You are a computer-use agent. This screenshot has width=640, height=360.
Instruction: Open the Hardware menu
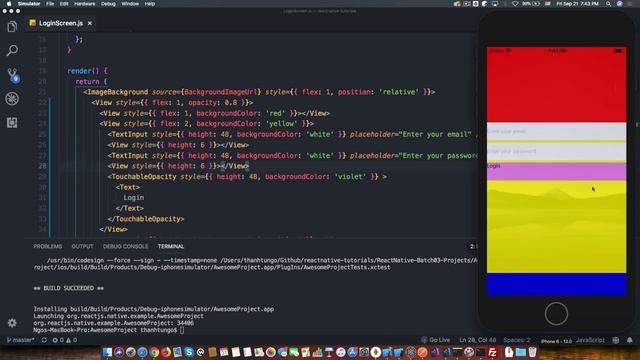(x=84, y=4)
